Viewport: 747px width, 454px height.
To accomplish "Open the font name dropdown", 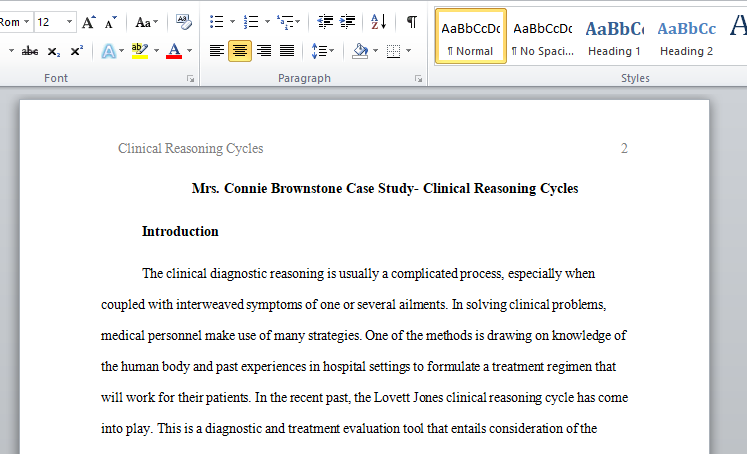I will (27, 22).
